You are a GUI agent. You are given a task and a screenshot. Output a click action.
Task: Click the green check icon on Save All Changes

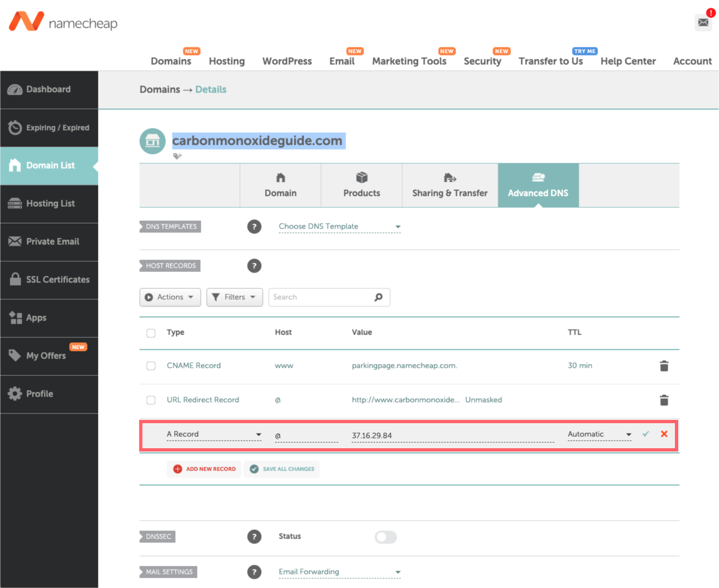254,469
